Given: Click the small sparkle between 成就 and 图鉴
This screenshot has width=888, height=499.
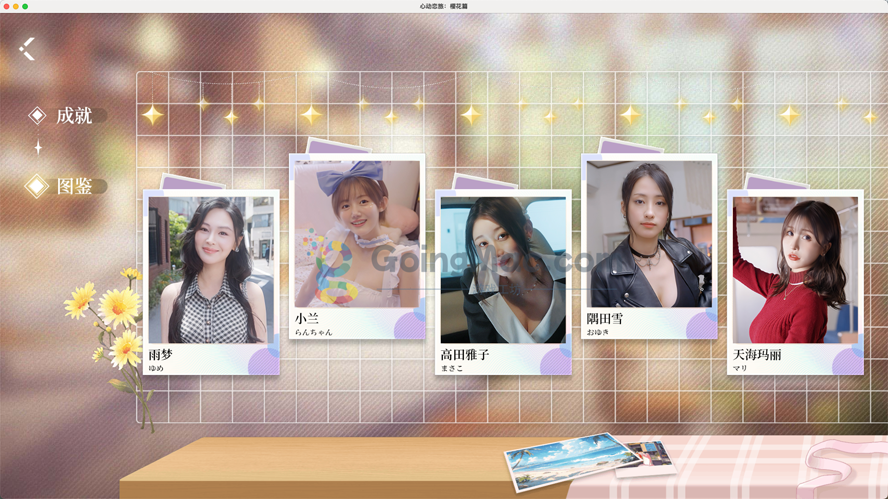Looking at the screenshot, I should (x=38, y=148).
